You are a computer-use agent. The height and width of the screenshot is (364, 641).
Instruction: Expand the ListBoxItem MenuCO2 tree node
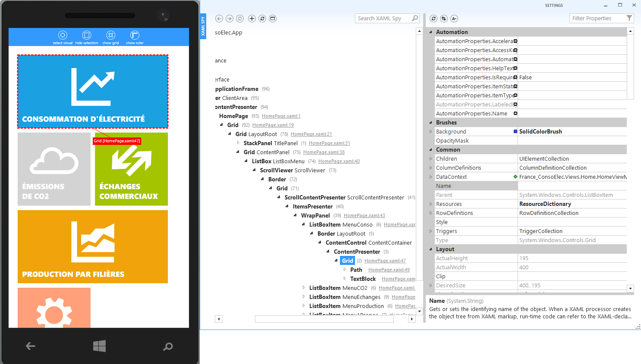coord(304,288)
